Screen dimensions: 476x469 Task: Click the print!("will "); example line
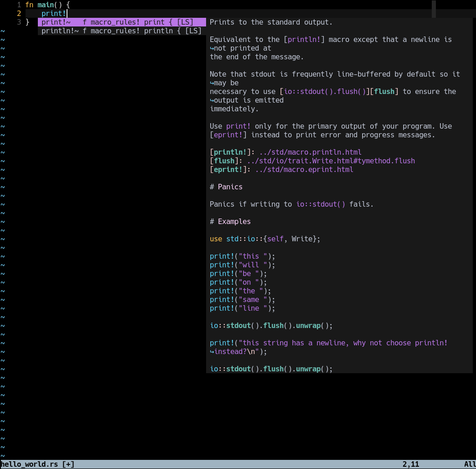point(242,265)
